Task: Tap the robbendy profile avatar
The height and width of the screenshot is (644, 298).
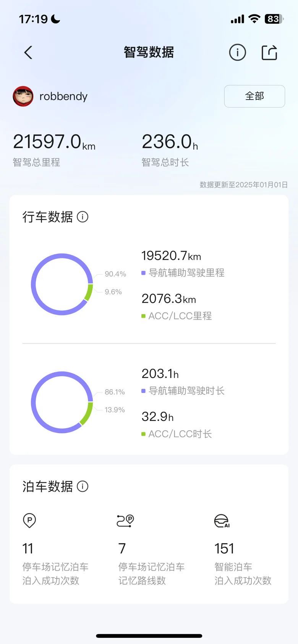Action: coord(23,96)
